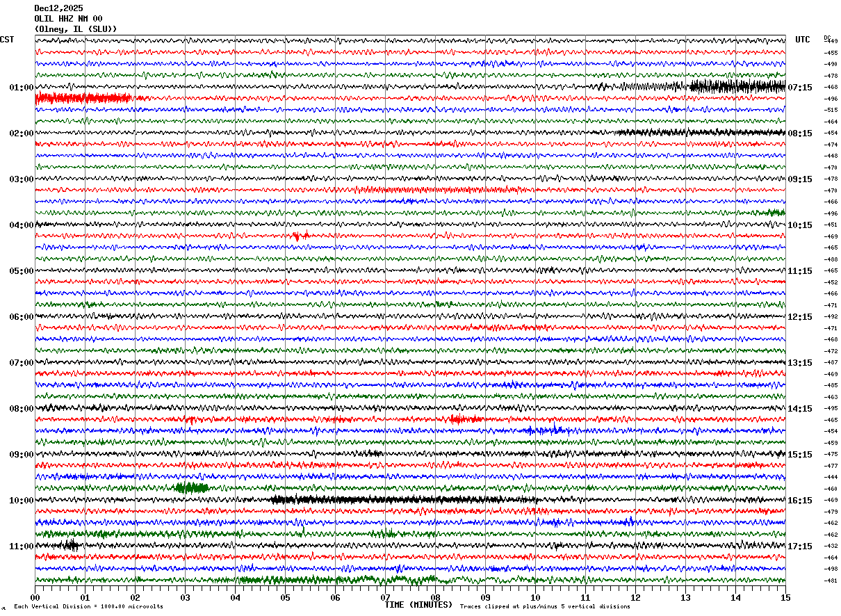The height and width of the screenshot is (616, 841).
Task: Click minute tick '08' on the time axis
Action: pos(435,597)
